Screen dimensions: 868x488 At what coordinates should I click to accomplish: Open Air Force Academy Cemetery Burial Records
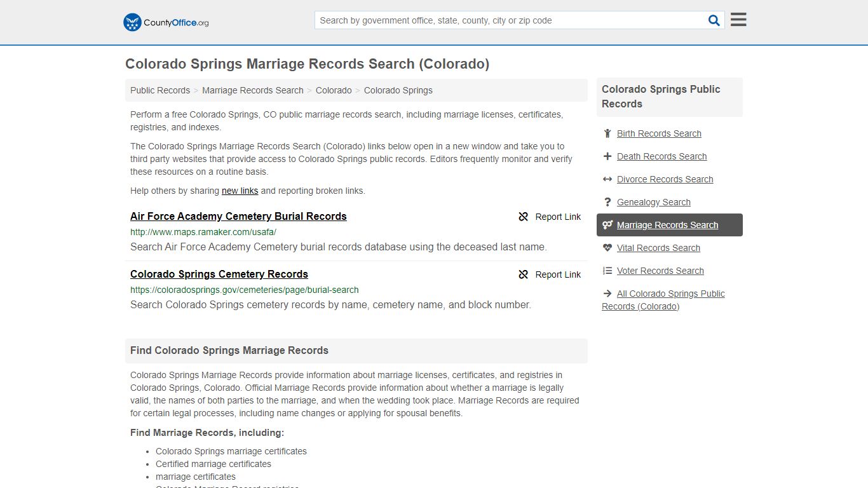click(238, 216)
